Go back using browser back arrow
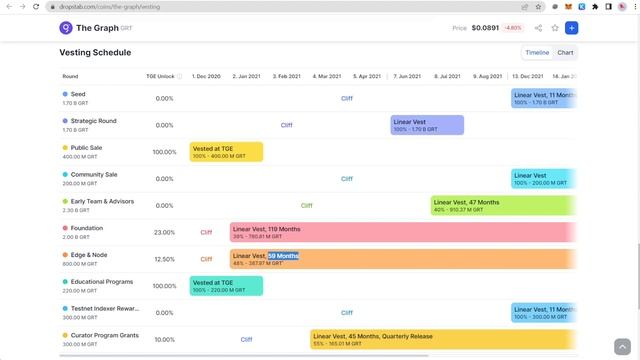 [x=9, y=7]
